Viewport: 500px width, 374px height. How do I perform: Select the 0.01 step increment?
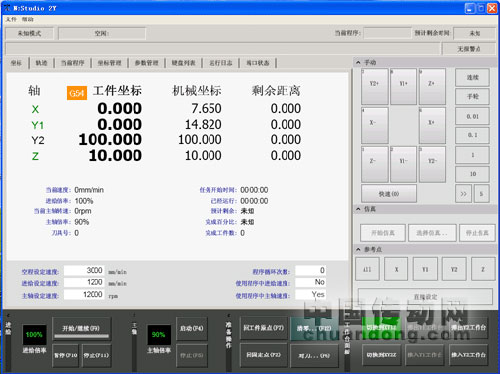pos(472,116)
